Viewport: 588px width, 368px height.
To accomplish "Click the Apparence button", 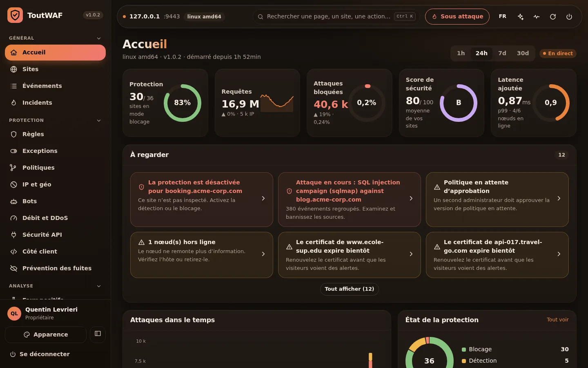I will 46,334.
